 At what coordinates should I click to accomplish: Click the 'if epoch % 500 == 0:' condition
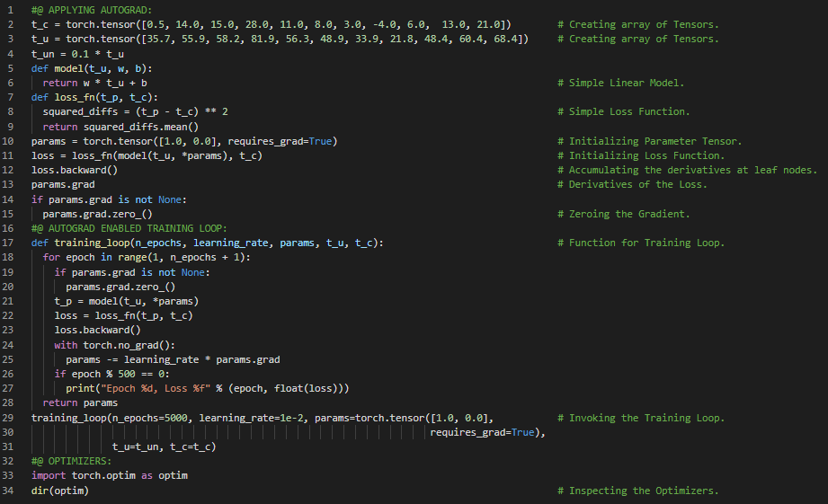[112, 374]
